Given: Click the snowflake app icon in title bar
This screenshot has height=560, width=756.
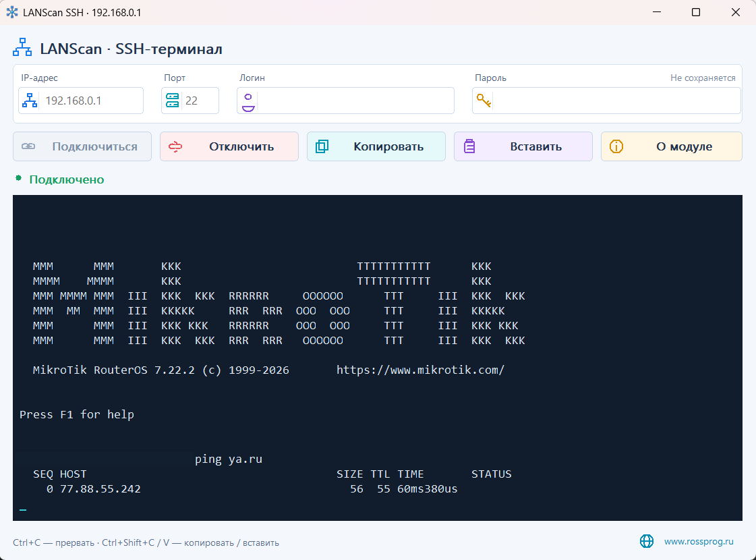Looking at the screenshot, I should pyautogui.click(x=12, y=12).
